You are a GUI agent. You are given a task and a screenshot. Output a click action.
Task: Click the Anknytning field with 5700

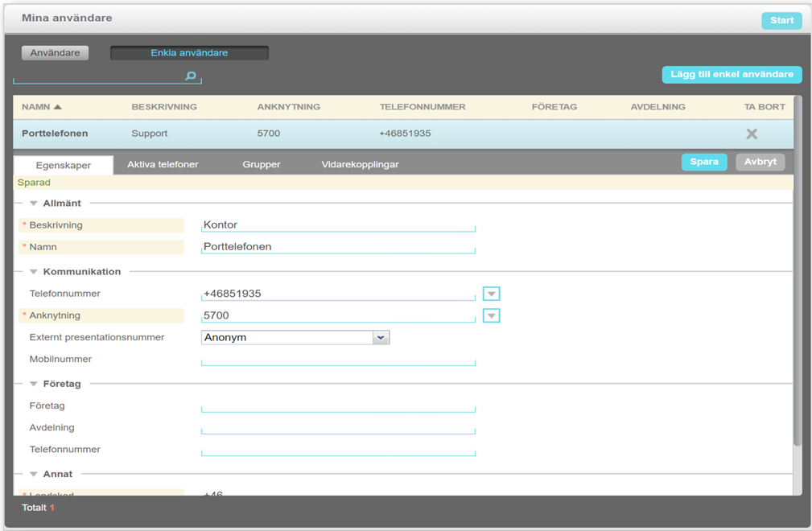tap(338, 315)
